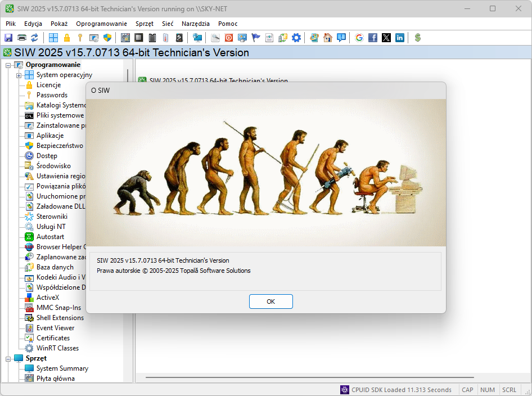
Task: Select Licencje in the tree
Action: pyautogui.click(x=48, y=85)
